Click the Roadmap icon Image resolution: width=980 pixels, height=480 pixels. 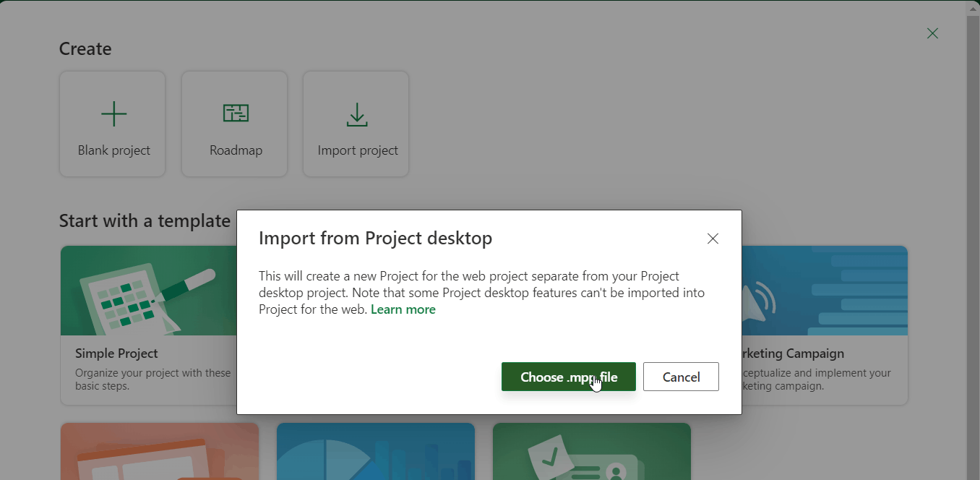click(236, 113)
